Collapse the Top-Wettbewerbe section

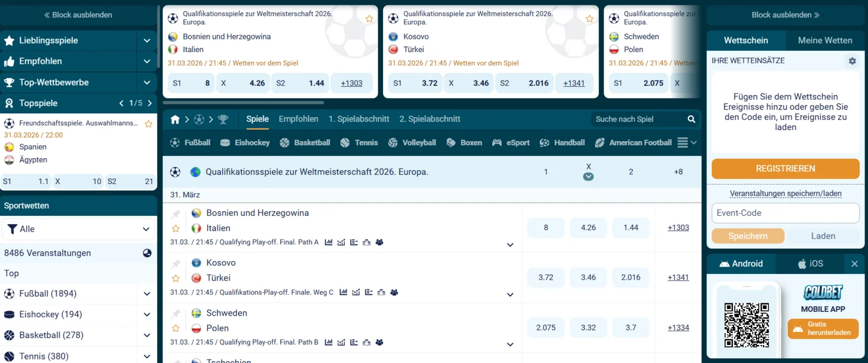click(146, 82)
